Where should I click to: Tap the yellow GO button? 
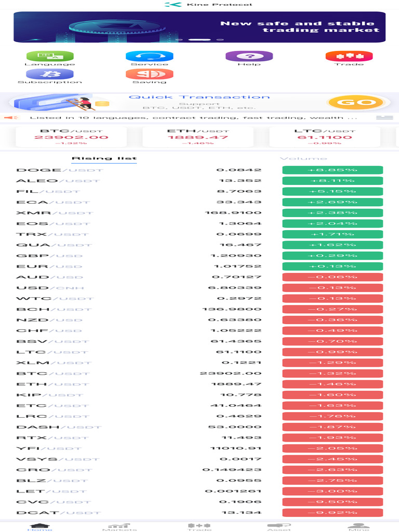pos(356,102)
